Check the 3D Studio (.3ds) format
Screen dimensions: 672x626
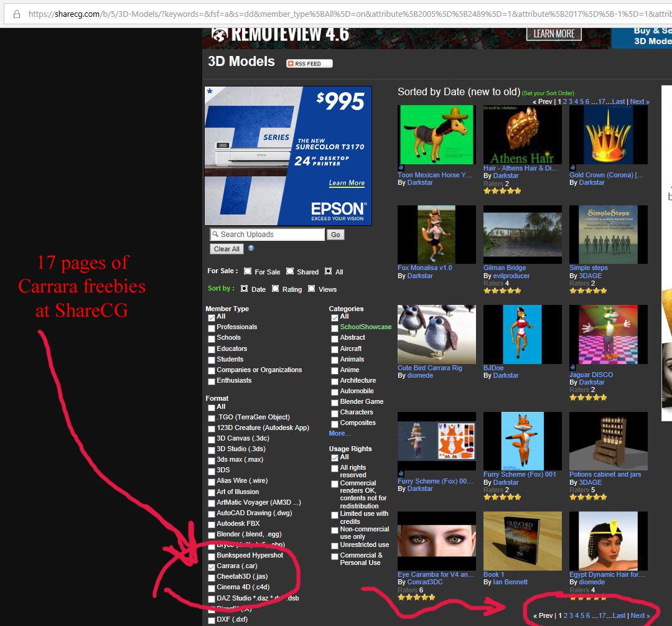[x=212, y=450]
